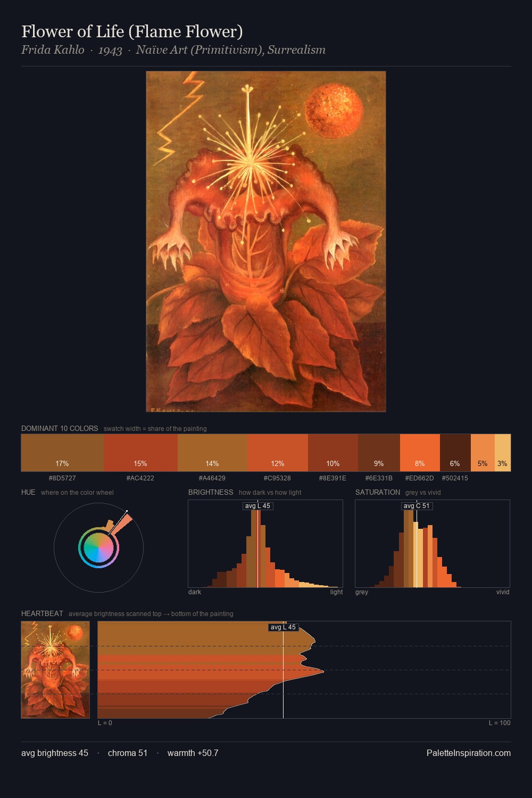The image size is (532, 798).
Task: Click 'where on the color wheel' caption
Action: (77, 493)
